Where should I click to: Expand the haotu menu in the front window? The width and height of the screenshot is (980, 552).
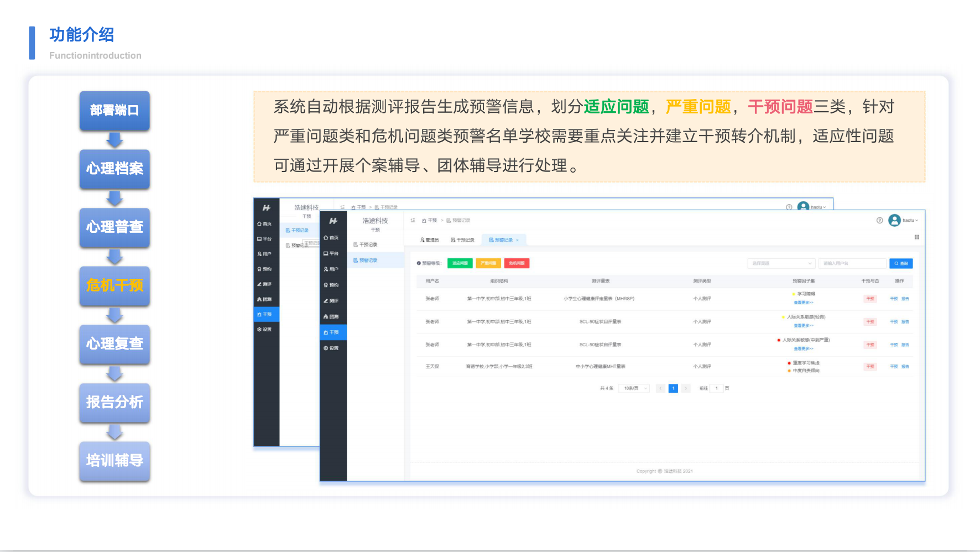point(910,220)
